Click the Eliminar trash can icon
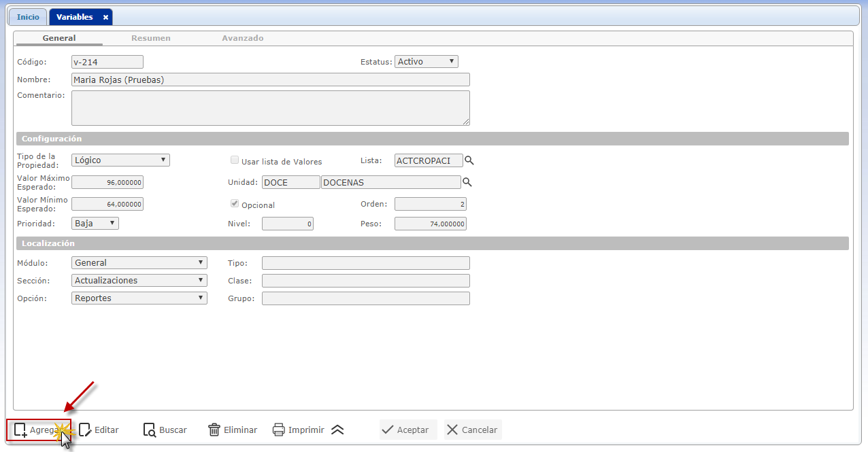The width and height of the screenshot is (868, 452). click(214, 430)
